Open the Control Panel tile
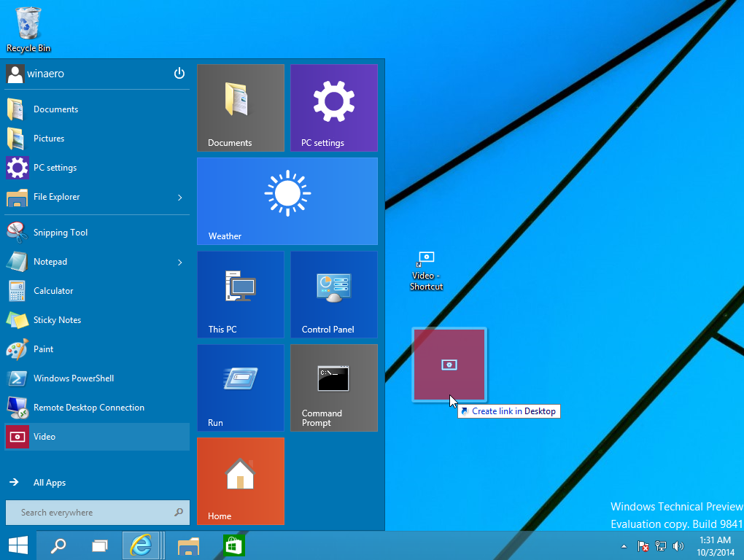The width and height of the screenshot is (744, 560). click(x=333, y=295)
